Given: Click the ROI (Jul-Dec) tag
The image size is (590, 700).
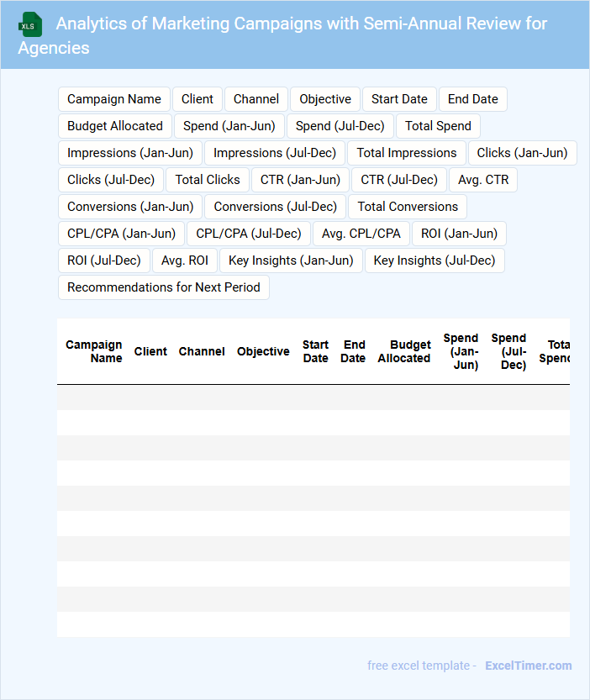Looking at the screenshot, I should pos(103,260).
